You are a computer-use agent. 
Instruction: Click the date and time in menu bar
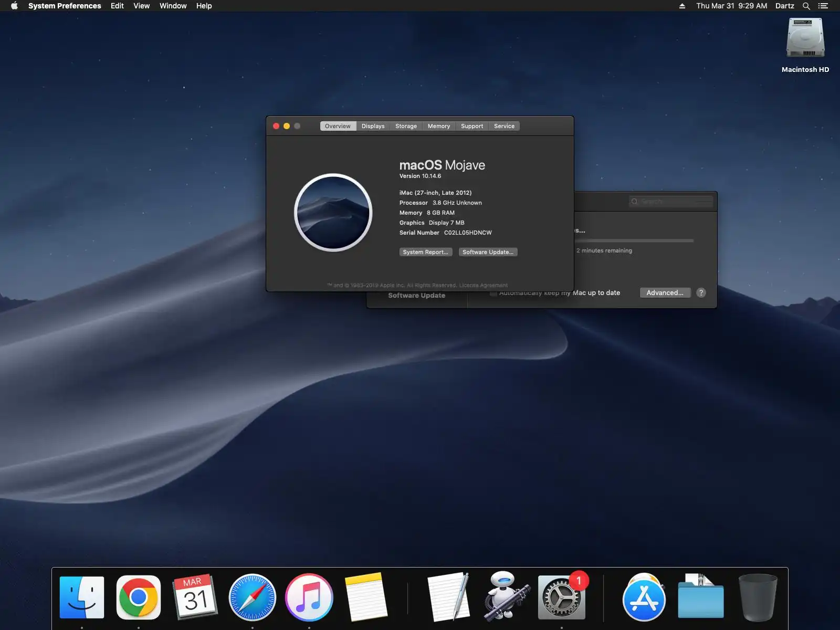[x=732, y=6]
